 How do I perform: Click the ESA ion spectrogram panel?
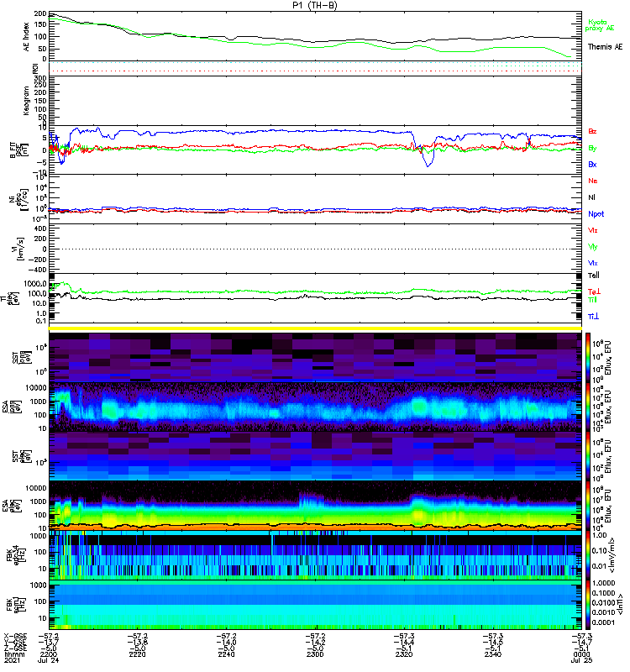(x=315, y=407)
